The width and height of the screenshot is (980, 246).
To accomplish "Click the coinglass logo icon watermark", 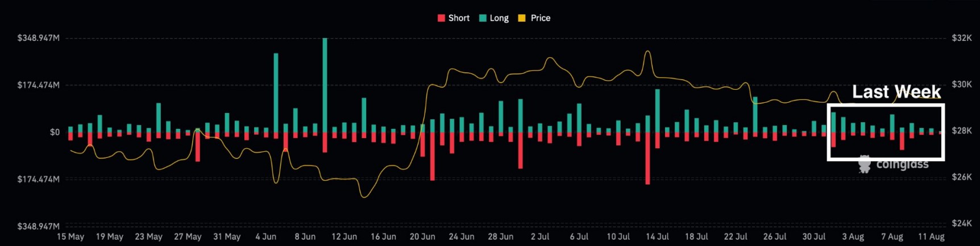I will pyautogui.click(x=865, y=164).
